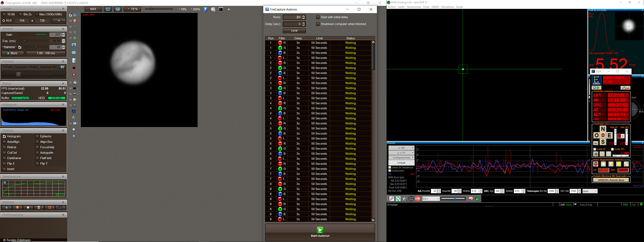
Task: Enable the Autoguide option checkbox
Action: pyautogui.click(x=37, y=153)
